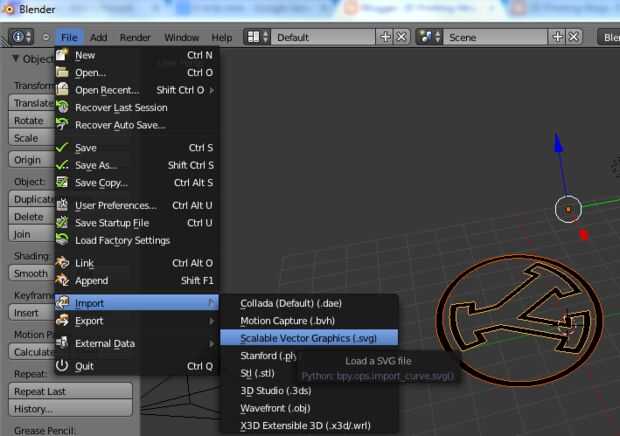The image size is (620, 436).
Task: Delete the current Scene with X
Action: [574, 37]
